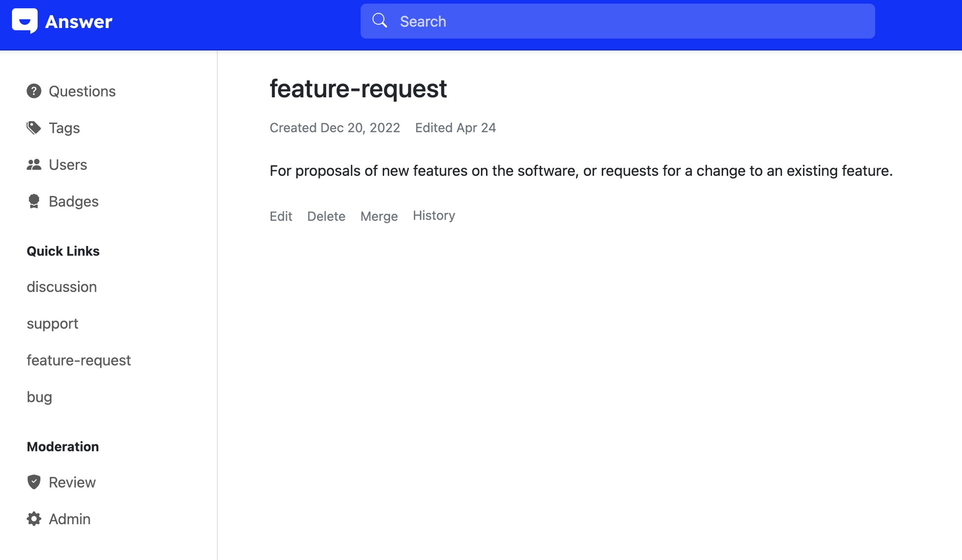Screen dimensions: 962x560
Task: Click the Admin gear icon
Action: coord(34,518)
